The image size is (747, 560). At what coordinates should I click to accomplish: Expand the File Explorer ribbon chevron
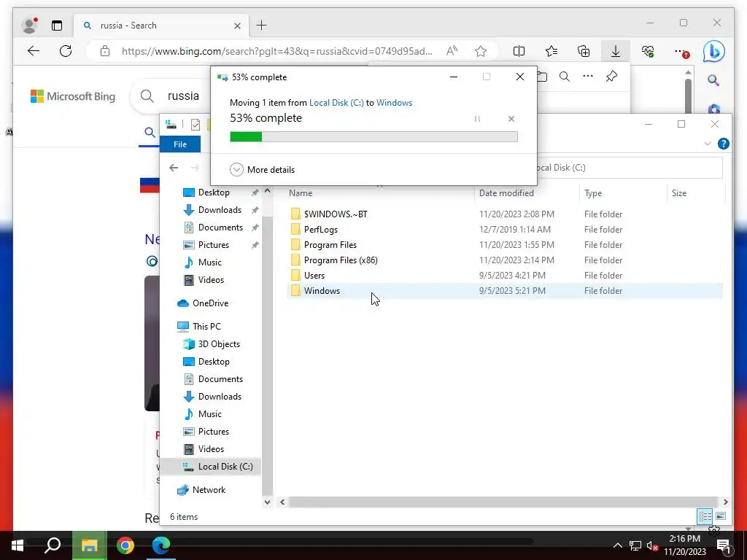pos(708,144)
